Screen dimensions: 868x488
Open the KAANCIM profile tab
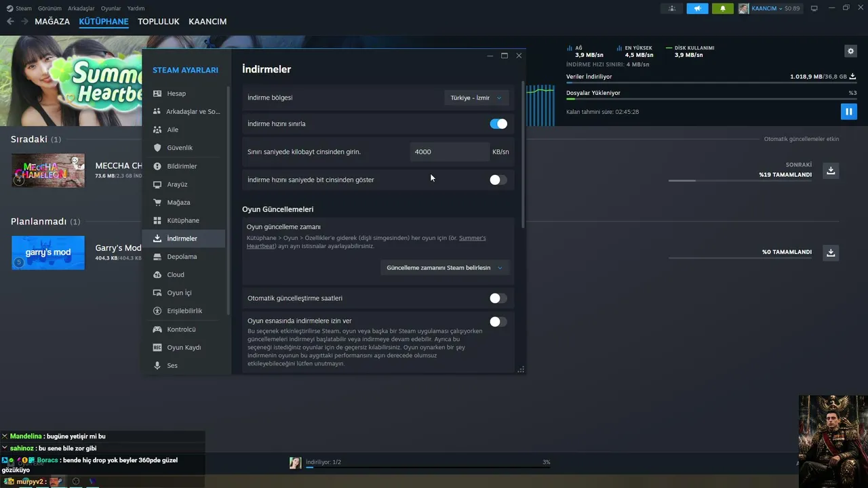click(x=208, y=22)
